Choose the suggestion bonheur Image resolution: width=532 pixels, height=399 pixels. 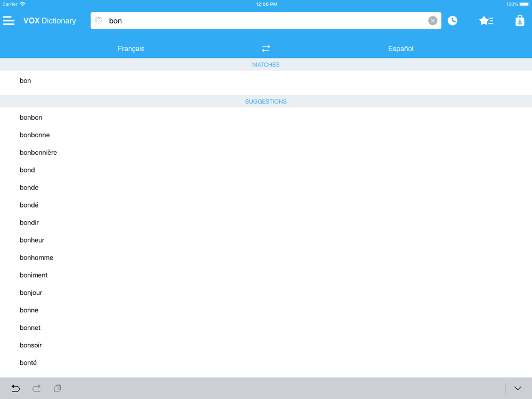tap(266, 240)
